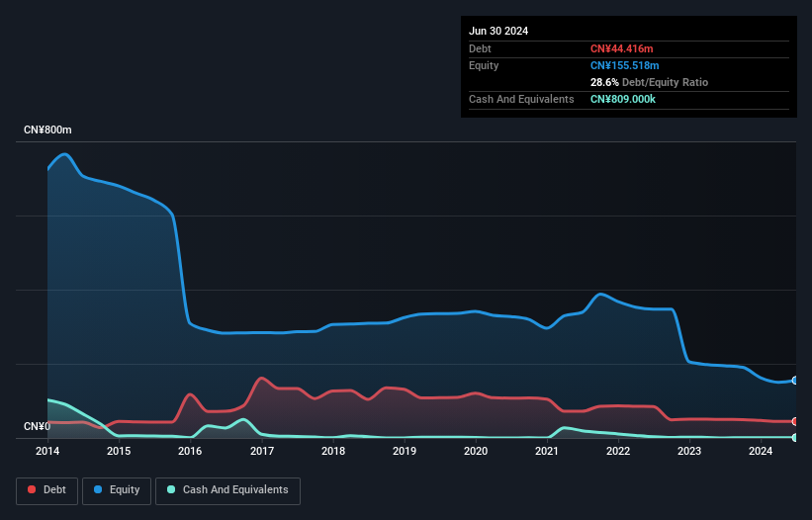Click the 2017 x-axis label
The width and height of the screenshot is (812, 520).
262,451
